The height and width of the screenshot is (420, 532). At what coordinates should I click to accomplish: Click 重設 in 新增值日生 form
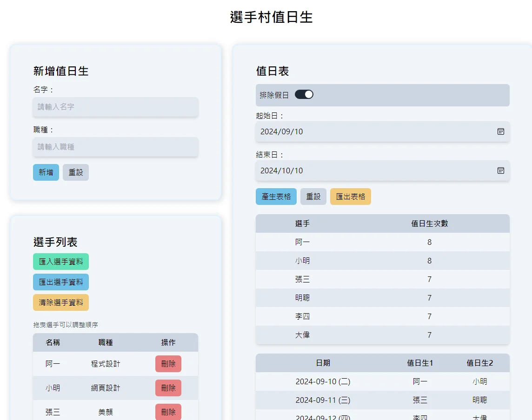point(76,172)
